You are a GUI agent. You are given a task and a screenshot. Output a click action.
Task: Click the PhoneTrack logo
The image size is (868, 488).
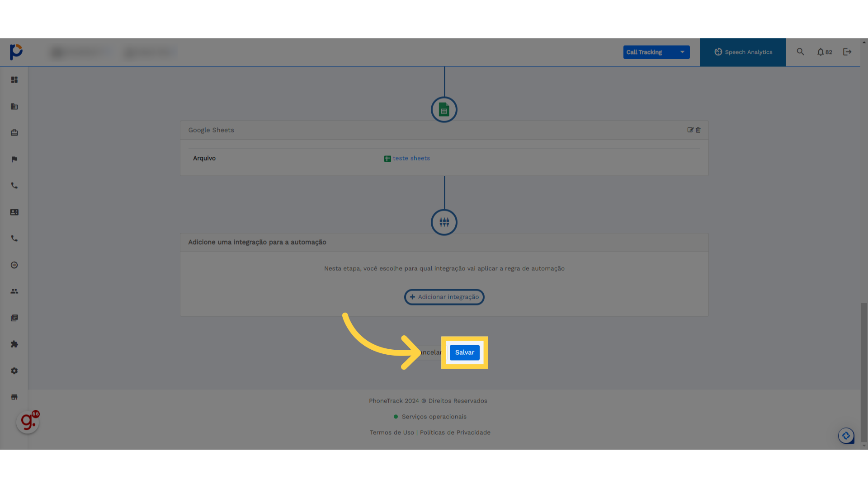coord(16,52)
